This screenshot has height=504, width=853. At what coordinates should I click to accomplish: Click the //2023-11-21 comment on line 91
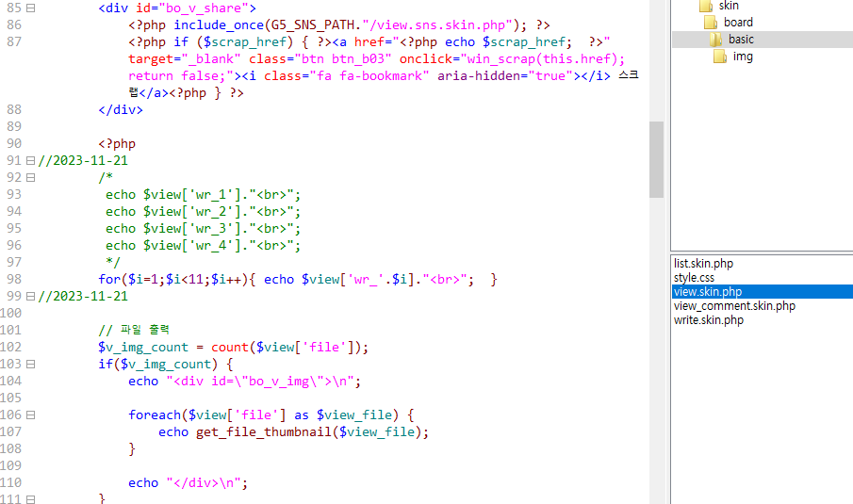[x=83, y=160]
